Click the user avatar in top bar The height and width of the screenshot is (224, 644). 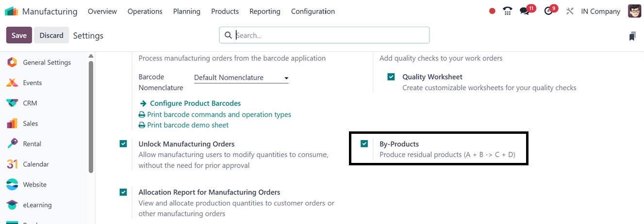point(634,11)
